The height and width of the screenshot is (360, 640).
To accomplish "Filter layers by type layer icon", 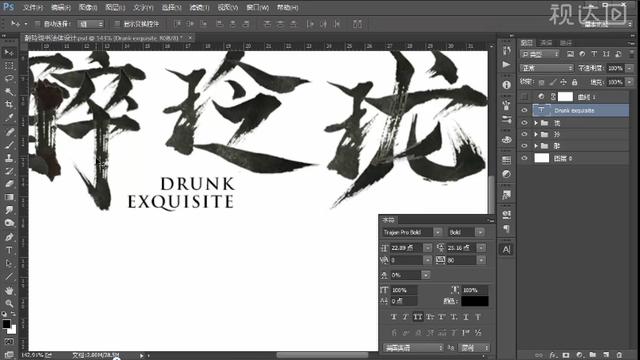I will 594,54.
